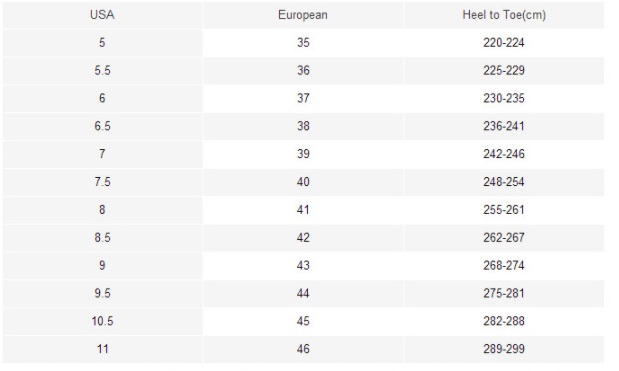Click European size 37 cell

(x=303, y=98)
